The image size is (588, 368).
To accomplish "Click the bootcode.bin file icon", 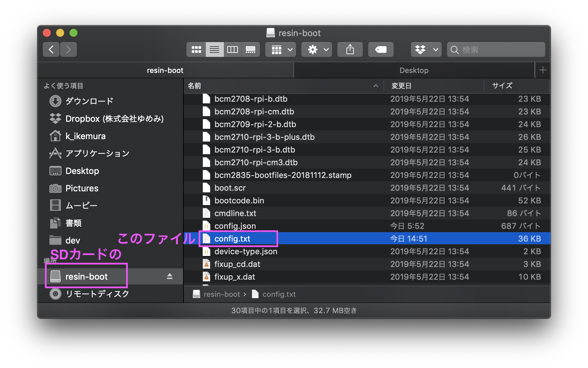I will (x=206, y=200).
